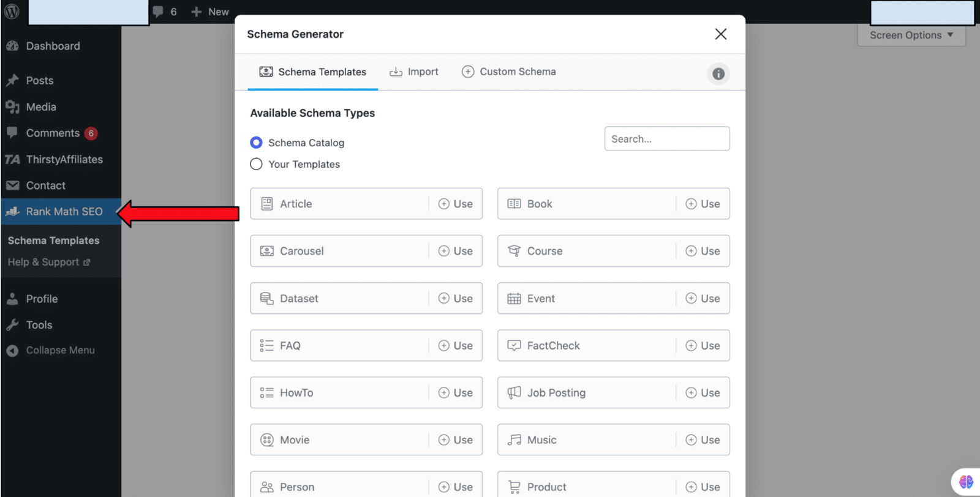This screenshot has height=497, width=980.
Task: Click the Media icon in sidebar
Action: tap(12, 106)
